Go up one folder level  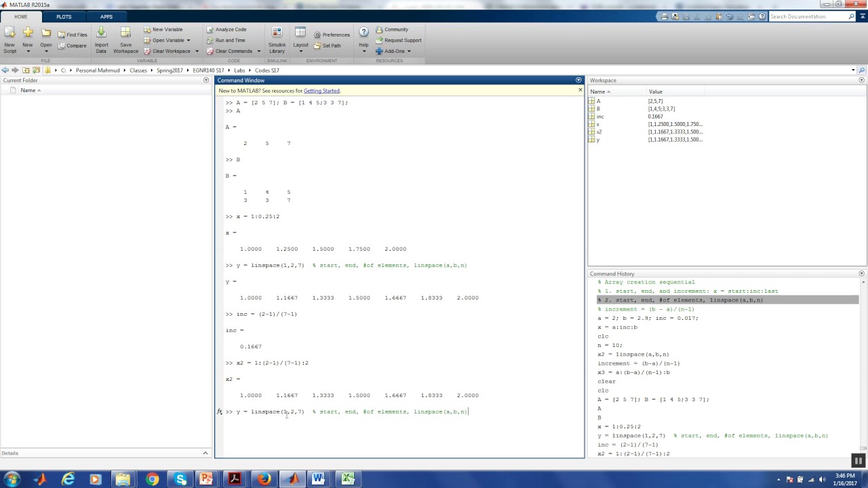pos(26,70)
